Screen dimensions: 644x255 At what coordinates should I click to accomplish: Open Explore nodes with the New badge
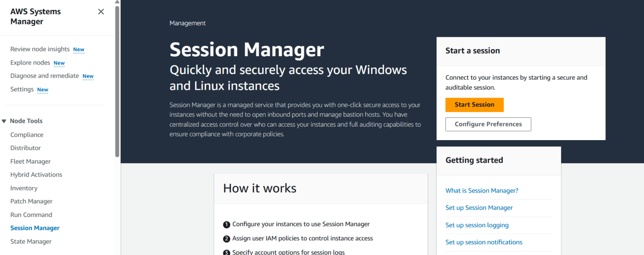[30, 62]
